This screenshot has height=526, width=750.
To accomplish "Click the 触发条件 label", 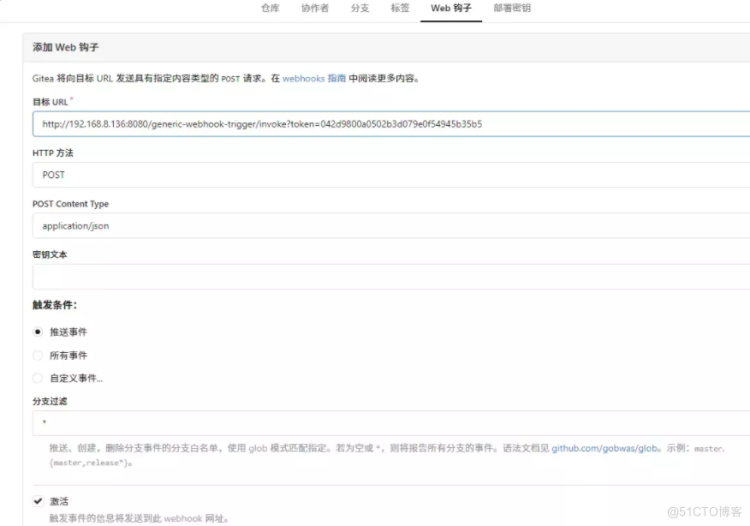I will [55, 305].
